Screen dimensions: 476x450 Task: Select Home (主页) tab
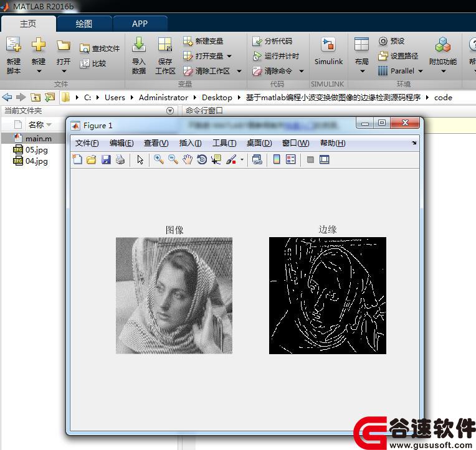[x=28, y=24]
